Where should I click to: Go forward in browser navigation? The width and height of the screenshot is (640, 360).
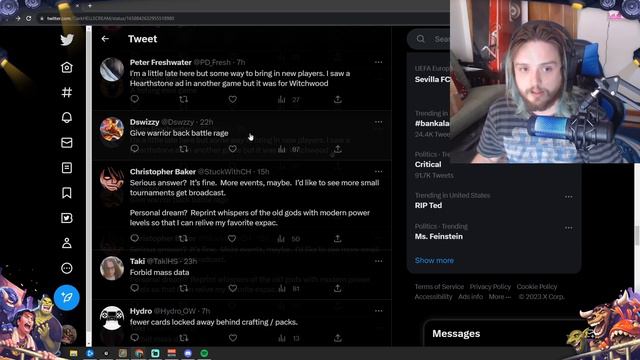(18, 18)
